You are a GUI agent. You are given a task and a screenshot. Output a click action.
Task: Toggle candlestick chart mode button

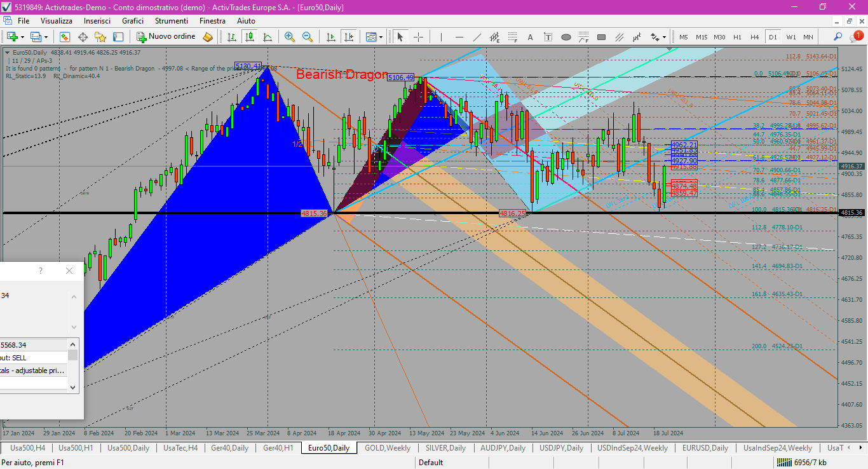(x=250, y=37)
